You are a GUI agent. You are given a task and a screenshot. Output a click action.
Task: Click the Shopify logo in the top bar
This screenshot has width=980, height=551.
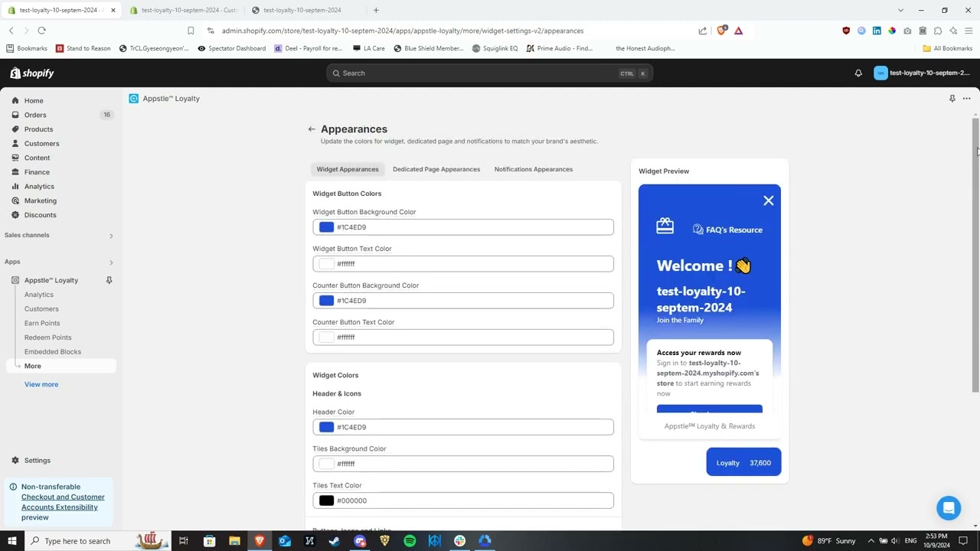pyautogui.click(x=32, y=73)
